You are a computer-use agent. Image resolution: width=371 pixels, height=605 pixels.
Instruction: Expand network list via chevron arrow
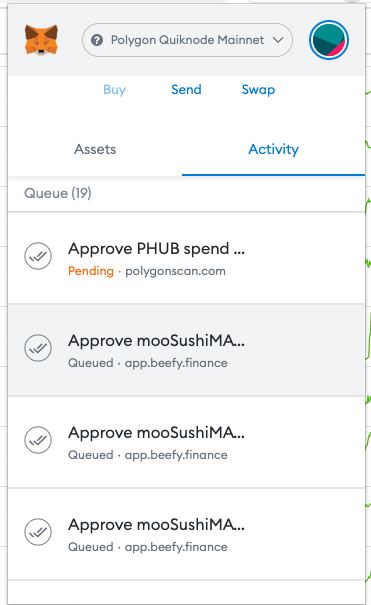tap(278, 40)
